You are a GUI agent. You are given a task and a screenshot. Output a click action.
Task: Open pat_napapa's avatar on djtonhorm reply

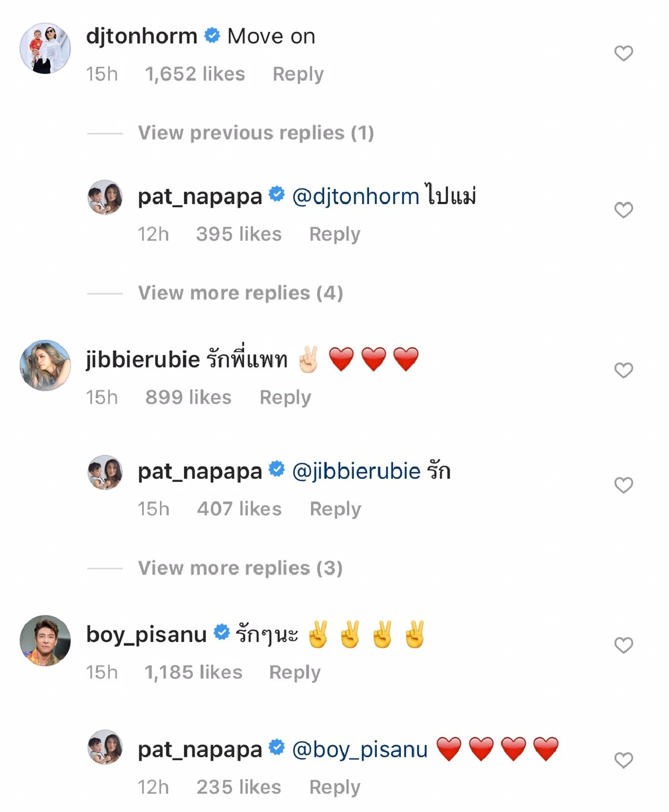click(x=105, y=197)
